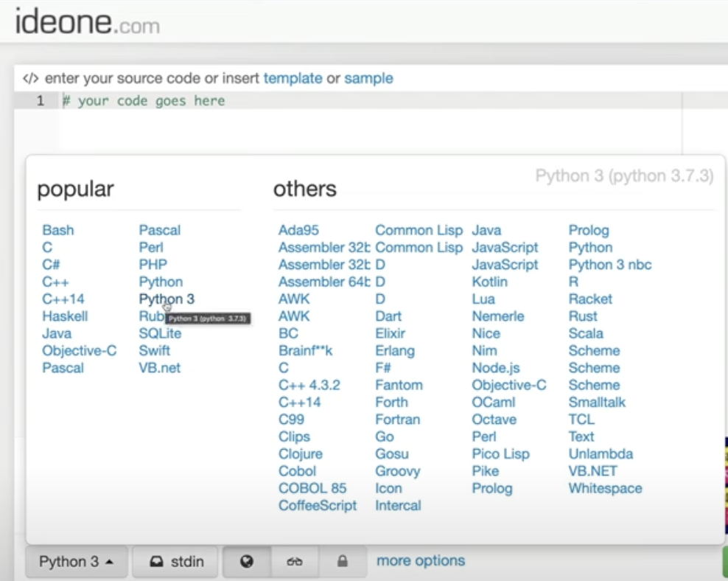The height and width of the screenshot is (581, 728).
Task: Set visibility to secret with glasses icon
Action: tap(294, 562)
